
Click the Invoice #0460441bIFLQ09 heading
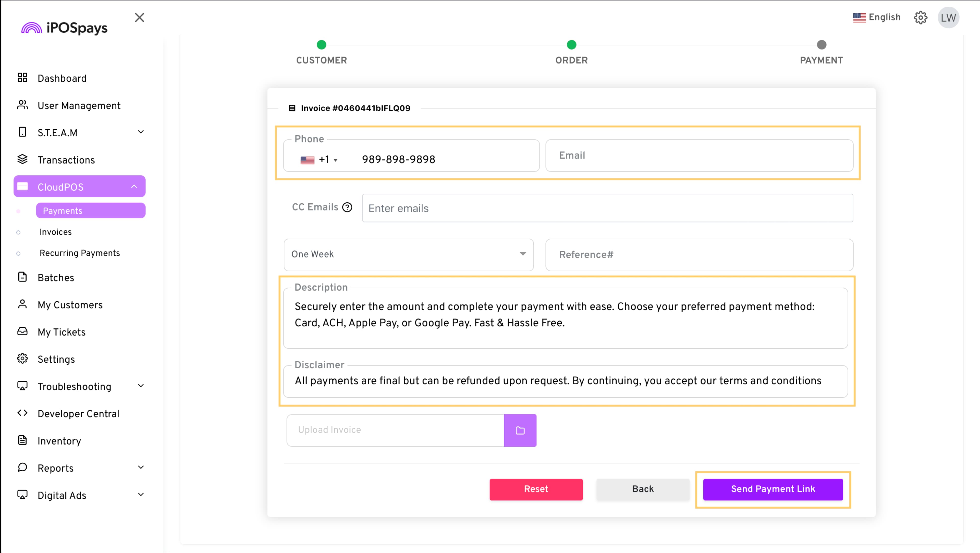click(x=356, y=108)
